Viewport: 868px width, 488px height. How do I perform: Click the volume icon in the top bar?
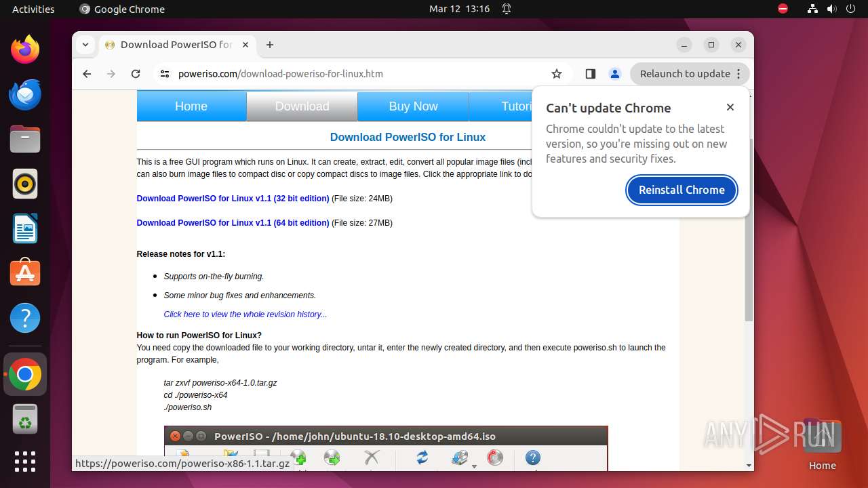point(831,9)
